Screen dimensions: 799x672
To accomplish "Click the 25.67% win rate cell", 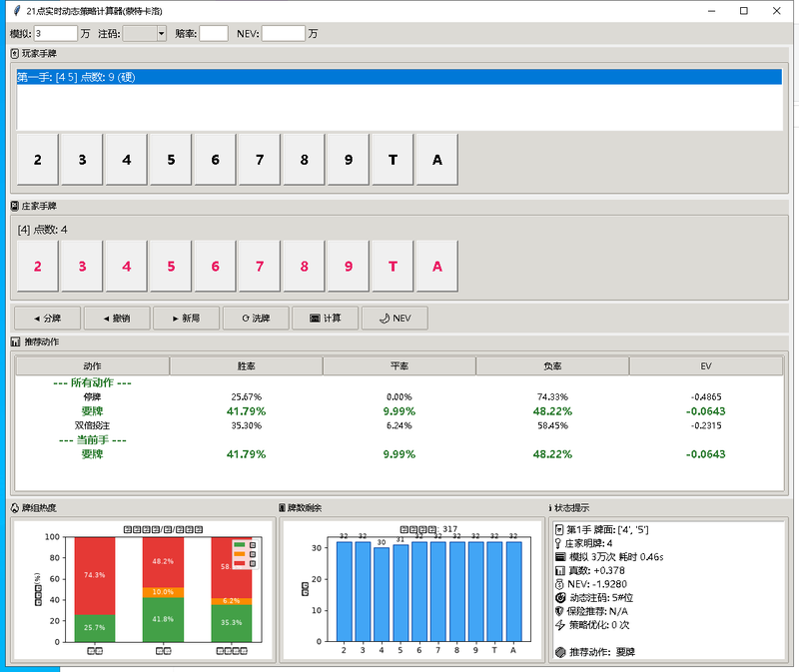I will coord(246,396).
